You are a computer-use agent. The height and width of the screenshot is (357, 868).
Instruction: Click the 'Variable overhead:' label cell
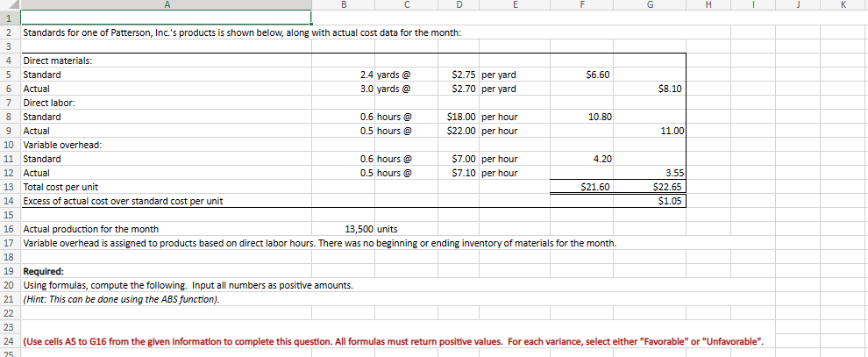[x=166, y=145]
